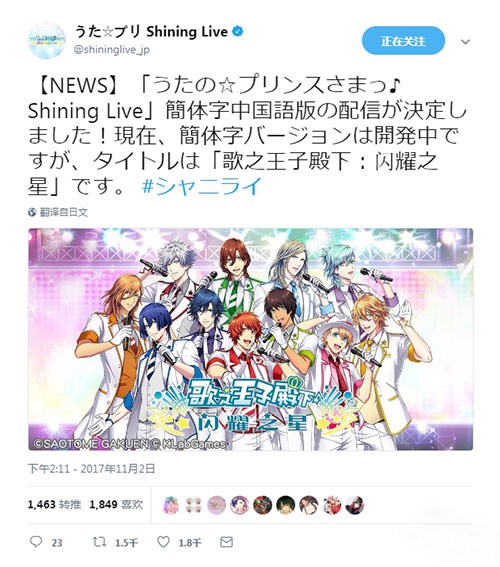Click the blue verified badge
Image resolution: width=500 pixels, height=567 pixels.
click(x=238, y=32)
